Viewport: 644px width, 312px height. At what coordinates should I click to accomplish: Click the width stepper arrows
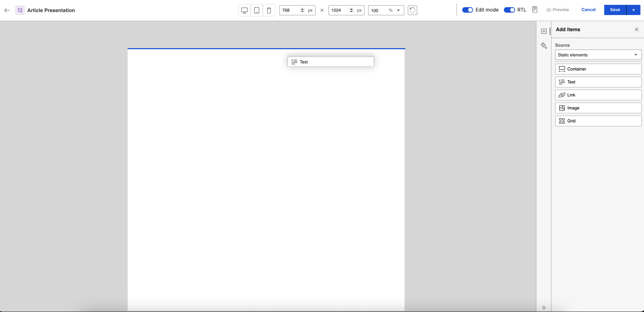[302, 10]
